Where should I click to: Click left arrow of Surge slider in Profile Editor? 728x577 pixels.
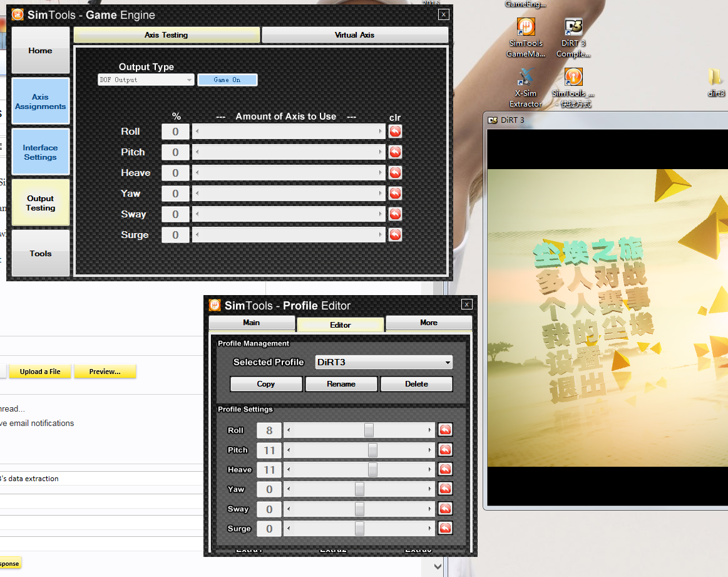click(289, 529)
